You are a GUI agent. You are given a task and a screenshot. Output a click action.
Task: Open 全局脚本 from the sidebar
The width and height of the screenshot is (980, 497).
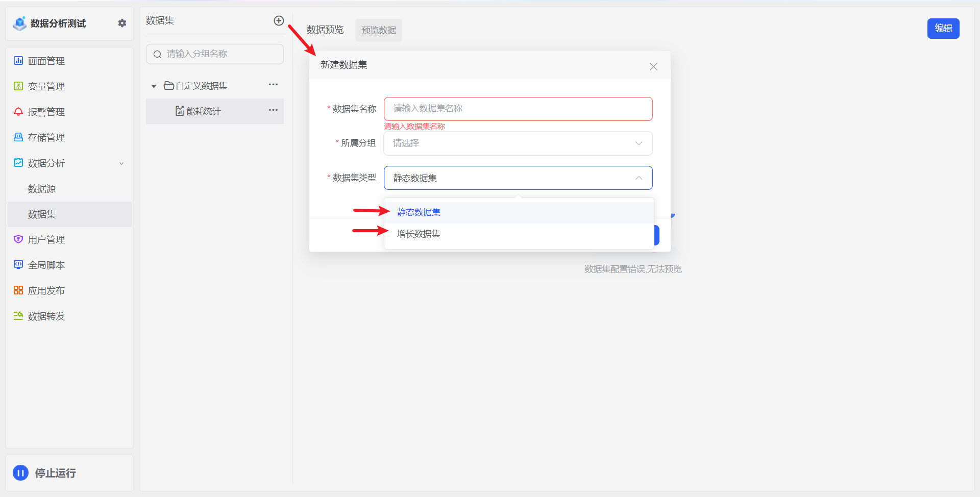pyautogui.click(x=46, y=265)
